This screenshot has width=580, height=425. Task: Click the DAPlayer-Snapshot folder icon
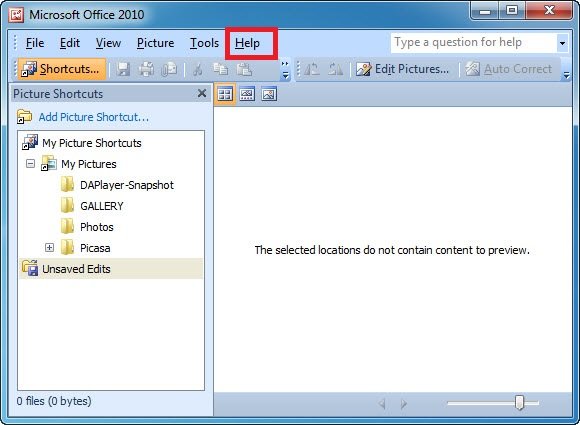tap(67, 184)
